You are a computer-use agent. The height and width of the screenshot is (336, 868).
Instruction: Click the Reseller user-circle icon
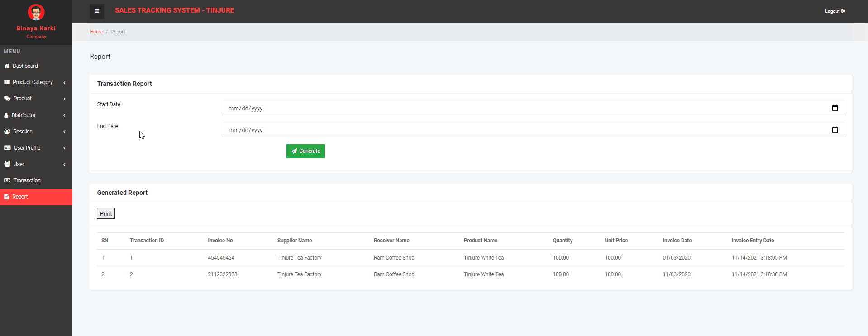[x=7, y=132]
